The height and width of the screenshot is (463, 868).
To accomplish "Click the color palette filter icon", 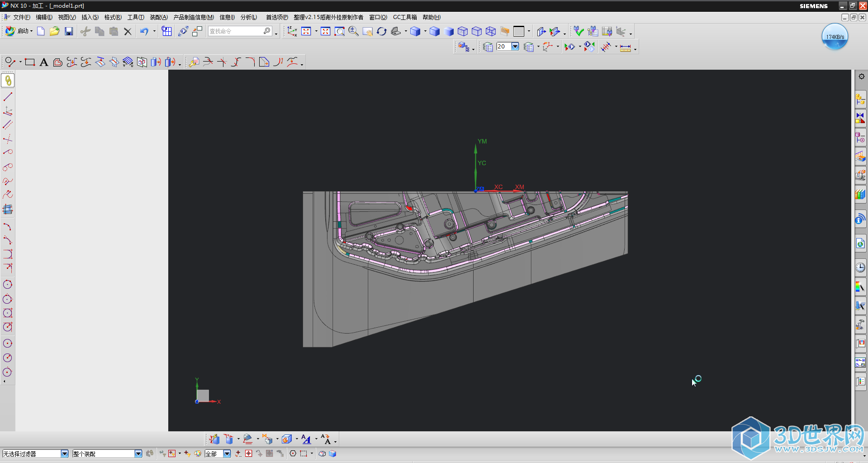I will coord(198,453).
